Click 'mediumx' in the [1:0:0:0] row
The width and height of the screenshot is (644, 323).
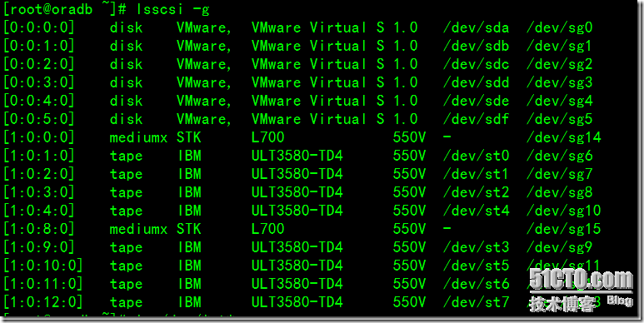coord(138,137)
